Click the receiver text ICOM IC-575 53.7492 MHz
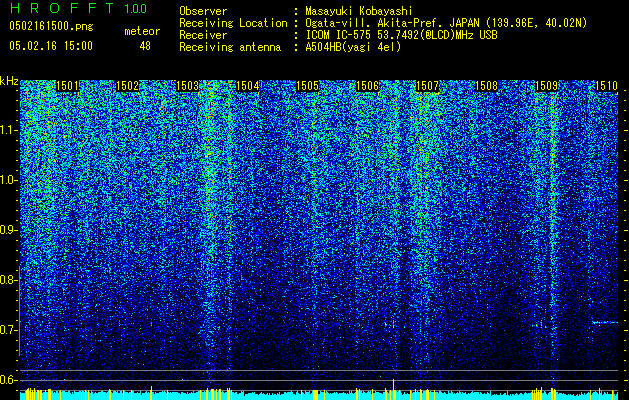 point(401,35)
